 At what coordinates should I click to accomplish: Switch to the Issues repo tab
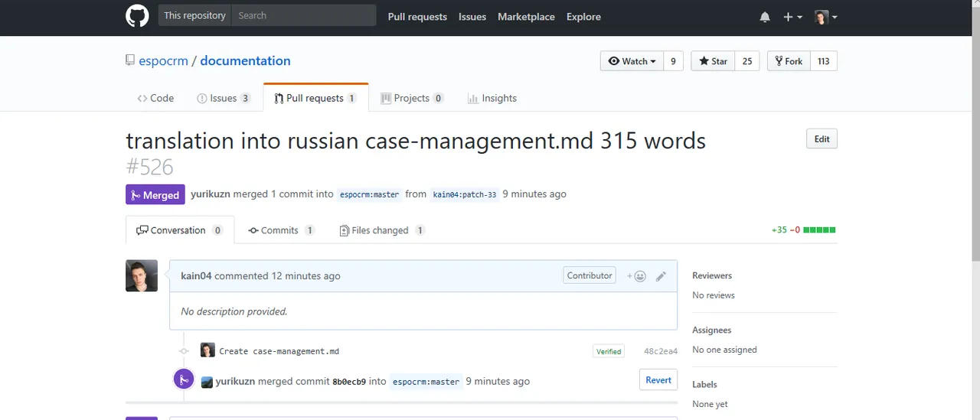tap(224, 98)
